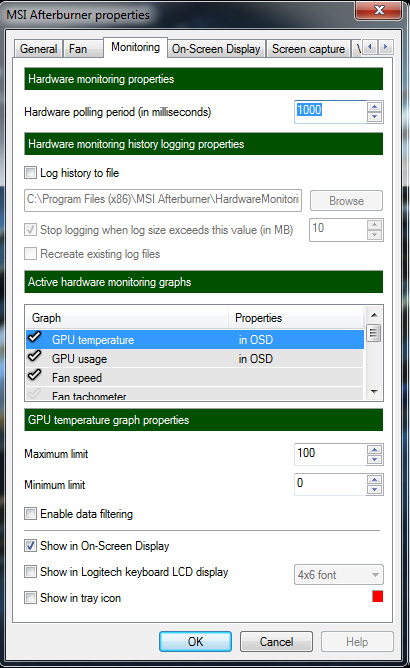Open the Screen capture tab
The width and height of the screenshot is (410, 668).
309,49
